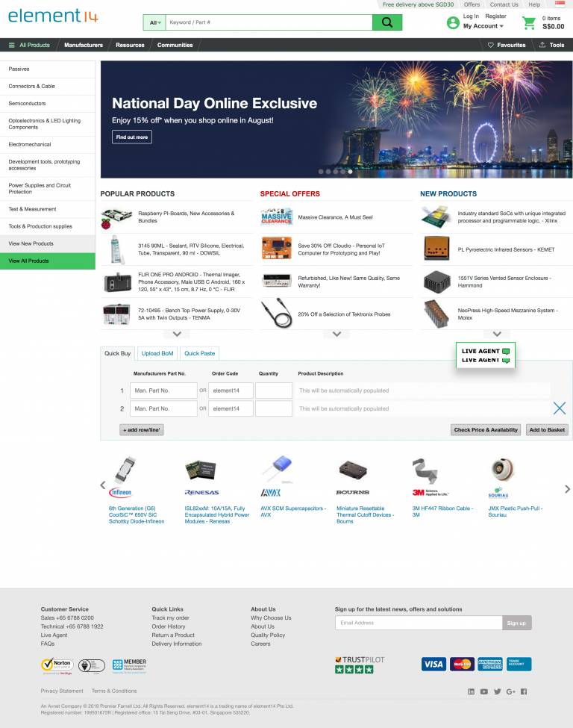Click the Register link
Screen dimensions: 573x728
(495, 16)
